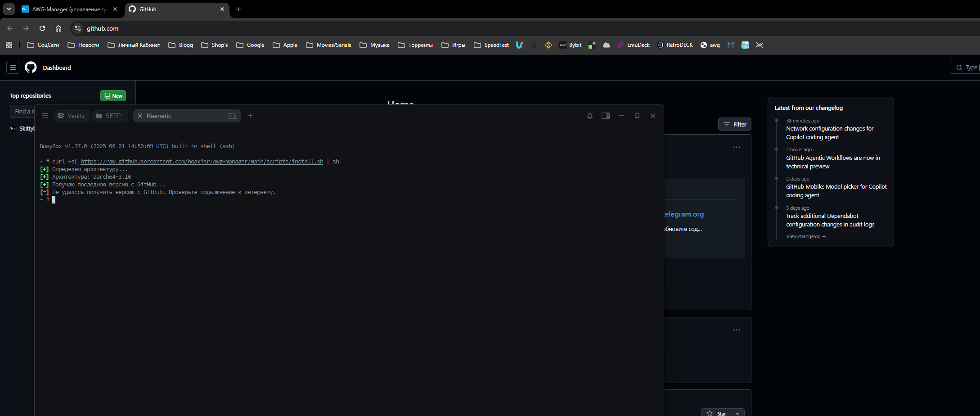Open the install.sh URL in the terminal
Screen dimensions: 980x416
coord(202,162)
